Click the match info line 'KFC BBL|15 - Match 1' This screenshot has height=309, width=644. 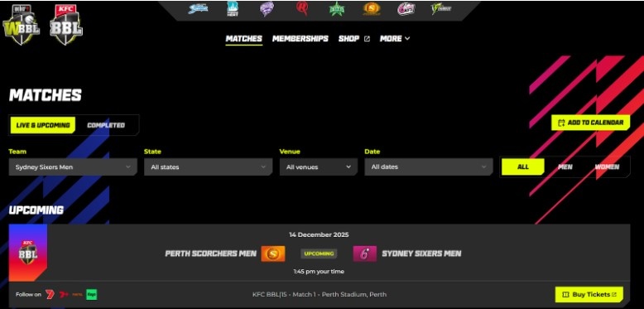320,294
